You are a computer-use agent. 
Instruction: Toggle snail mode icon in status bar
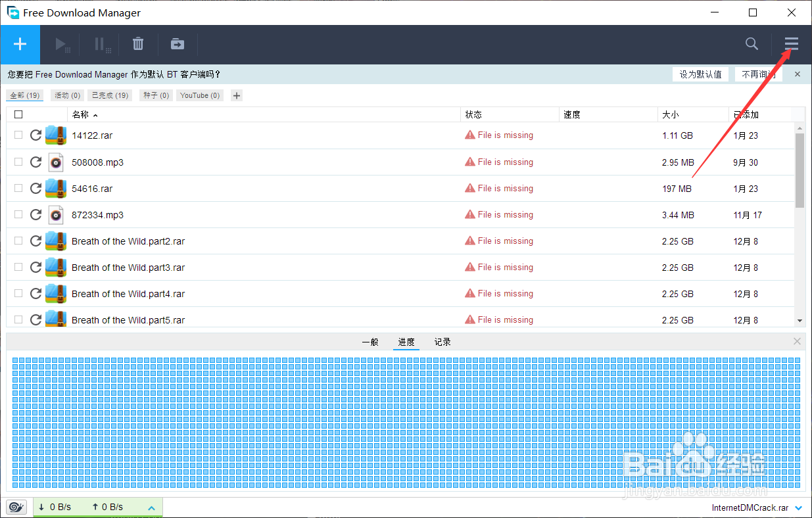point(16,507)
